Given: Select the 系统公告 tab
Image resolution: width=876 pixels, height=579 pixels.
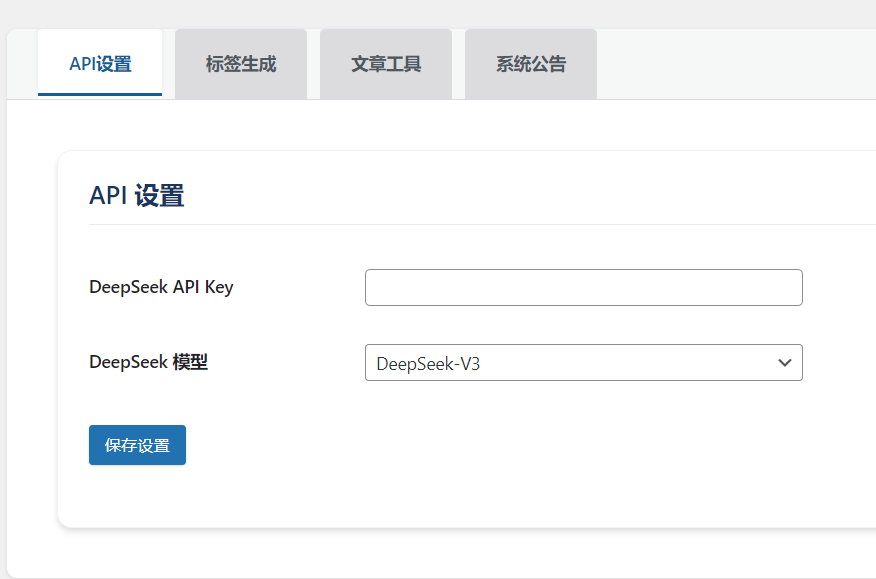Looking at the screenshot, I should [x=531, y=64].
